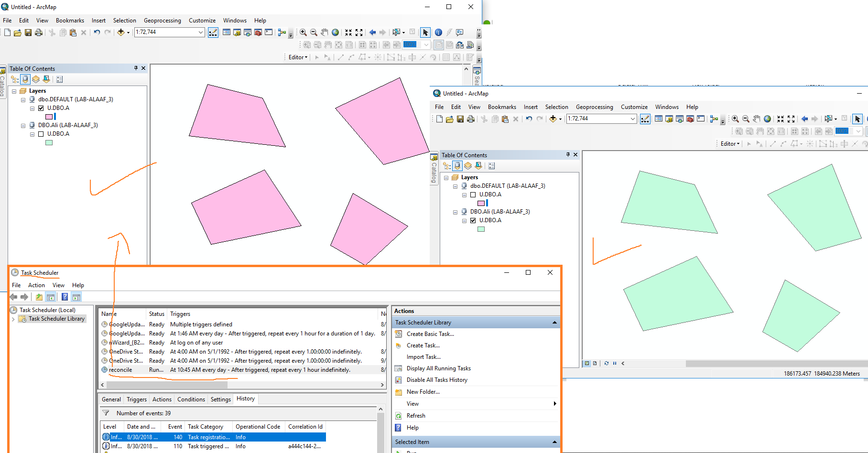The height and width of the screenshot is (453, 868).
Task: Click pink symbol swatch in pink-polygon ArcMap contents
Action: tap(49, 117)
